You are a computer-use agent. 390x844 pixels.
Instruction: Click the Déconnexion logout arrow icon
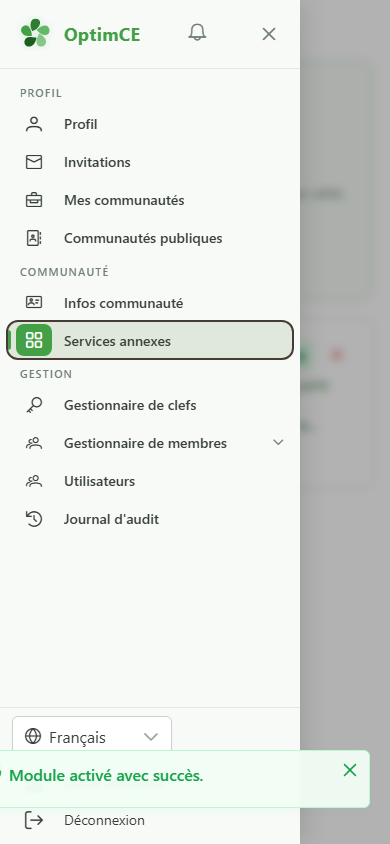point(34,820)
